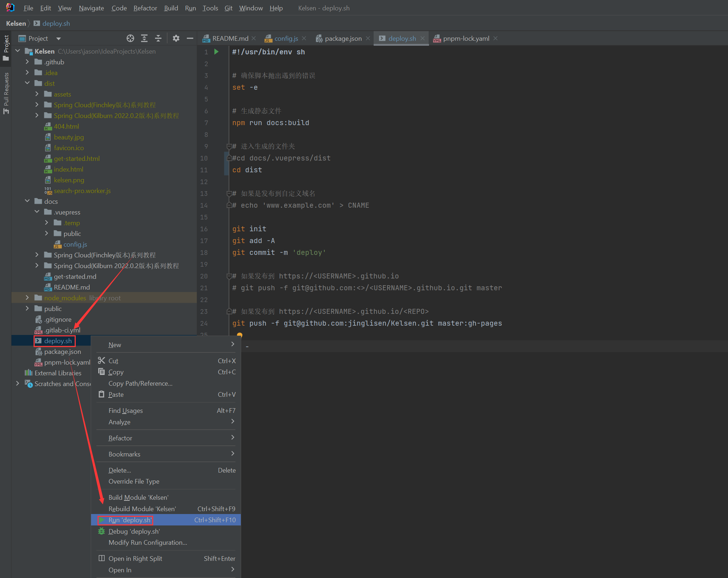728x578 pixels.
Task: Open the Bookmarks submenu
Action: 166,454
